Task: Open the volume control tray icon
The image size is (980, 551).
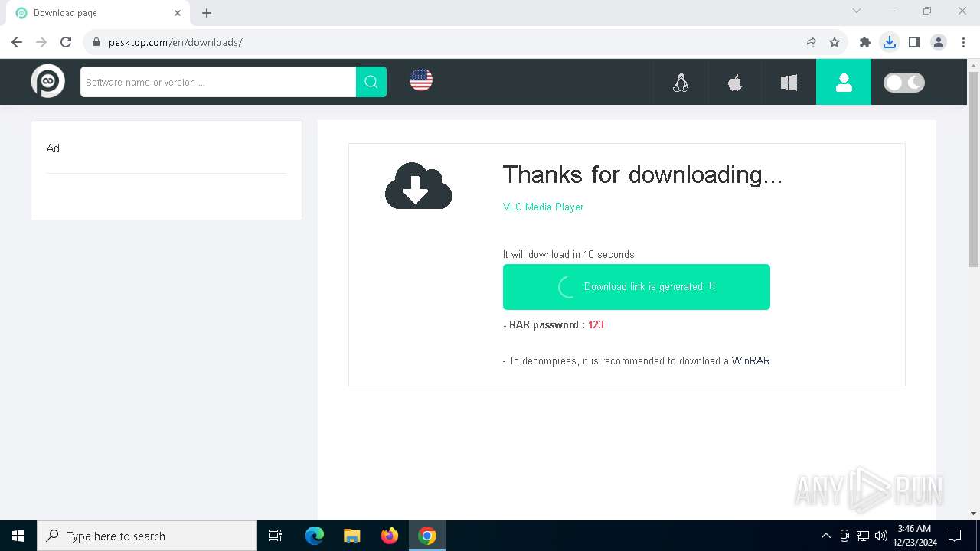Action: point(881,536)
